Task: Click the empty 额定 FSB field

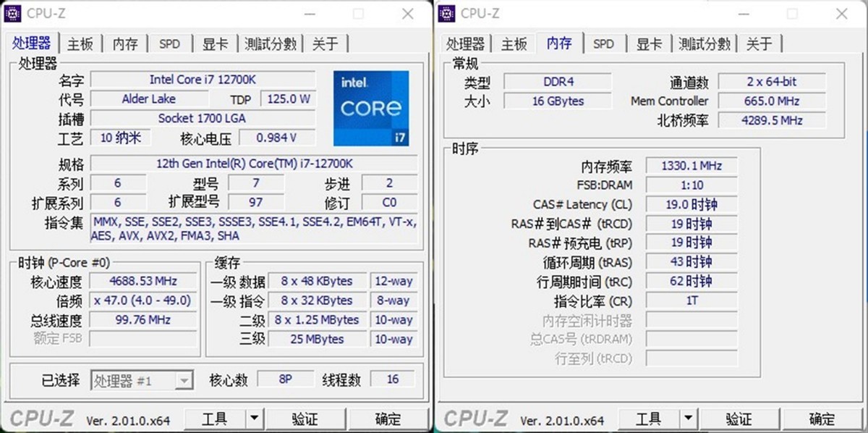Action: coord(143,339)
